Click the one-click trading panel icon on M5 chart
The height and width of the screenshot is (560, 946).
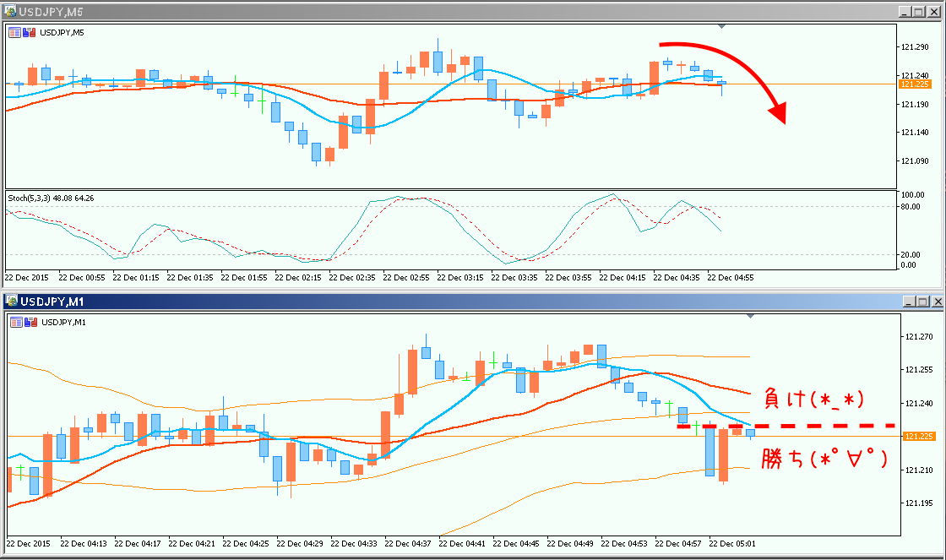tap(15, 32)
